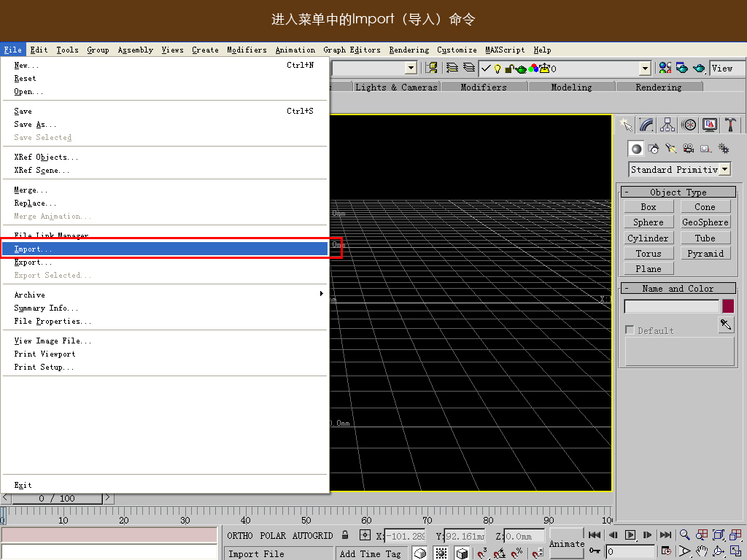
Task: Open the named selection set dropdown arrow
Action: click(411, 69)
